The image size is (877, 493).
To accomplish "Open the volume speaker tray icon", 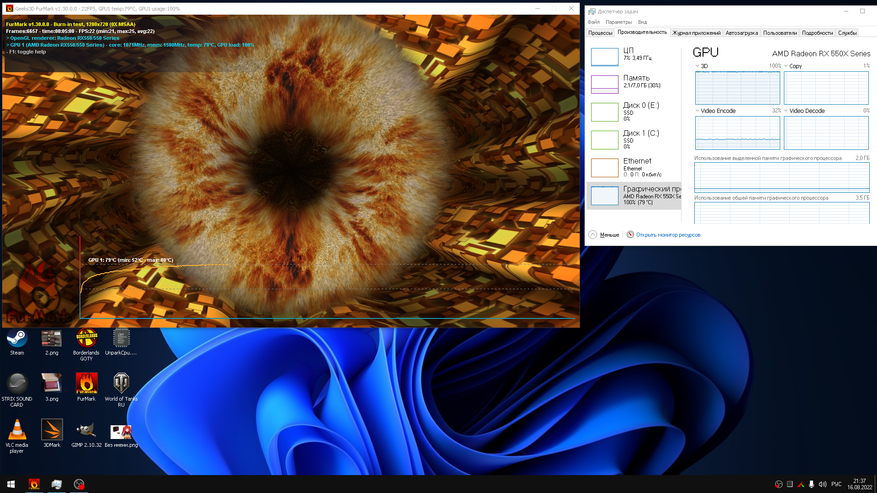I will coord(822,484).
